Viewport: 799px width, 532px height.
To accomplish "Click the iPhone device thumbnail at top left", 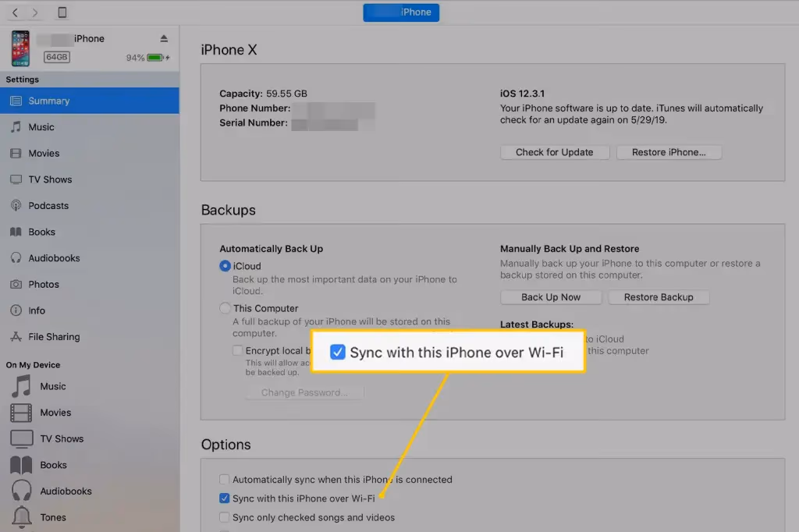I will point(20,48).
